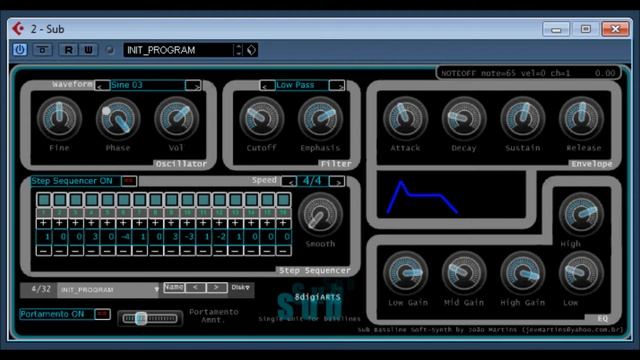This screenshot has width=640, height=360.
Task: Click the Emphasis knob in Filter
Action: point(320,119)
